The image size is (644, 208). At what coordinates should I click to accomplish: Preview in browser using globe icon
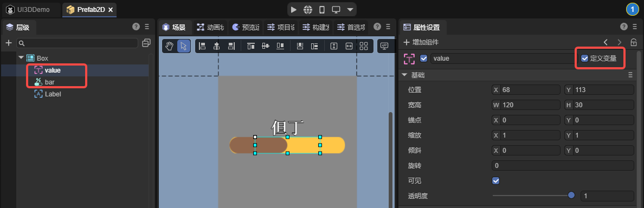[x=307, y=9]
